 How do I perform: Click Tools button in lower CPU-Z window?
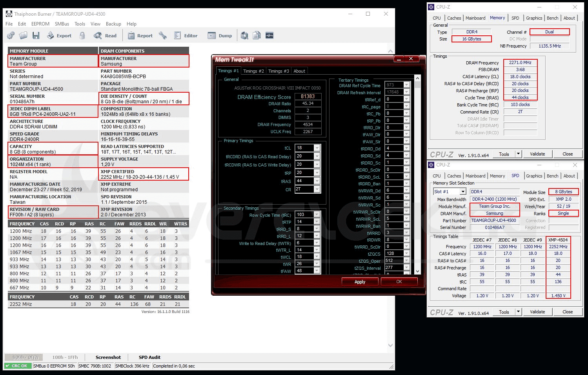504,312
